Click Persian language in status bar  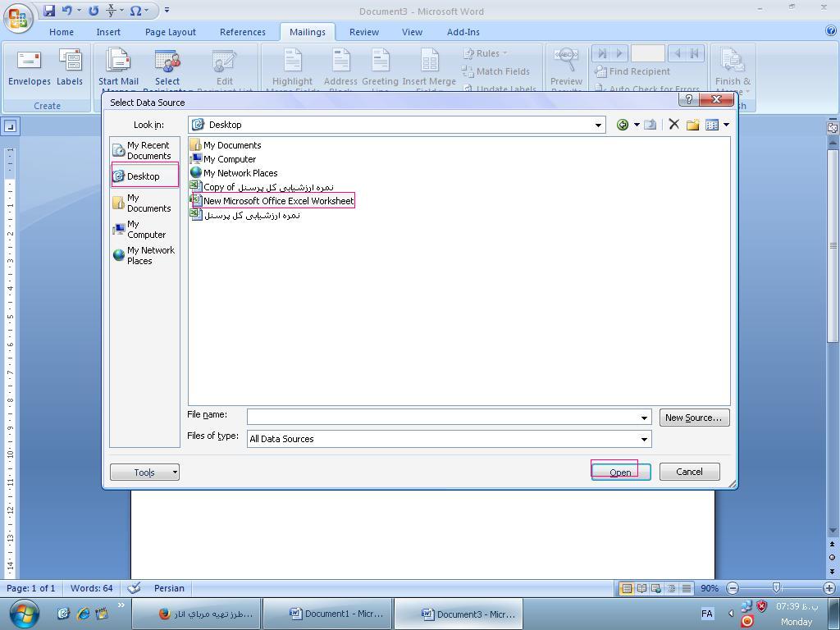pyautogui.click(x=169, y=587)
